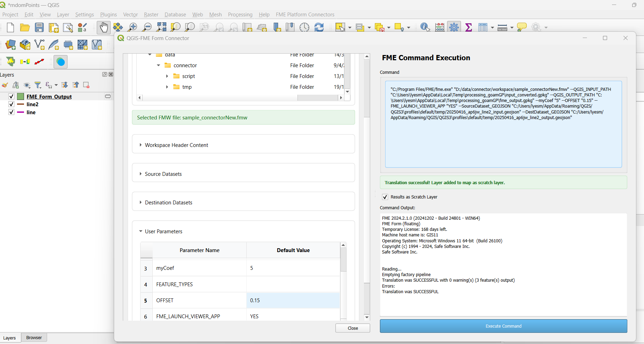Viewport: 644px width, 344px height.
Task: Open the Measure tool dropdown arrow
Action: (x=512, y=28)
